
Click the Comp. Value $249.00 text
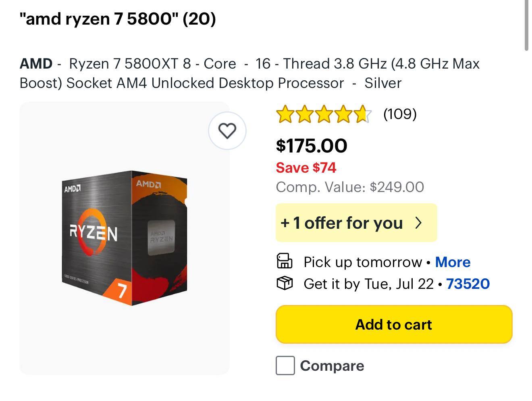click(x=349, y=187)
